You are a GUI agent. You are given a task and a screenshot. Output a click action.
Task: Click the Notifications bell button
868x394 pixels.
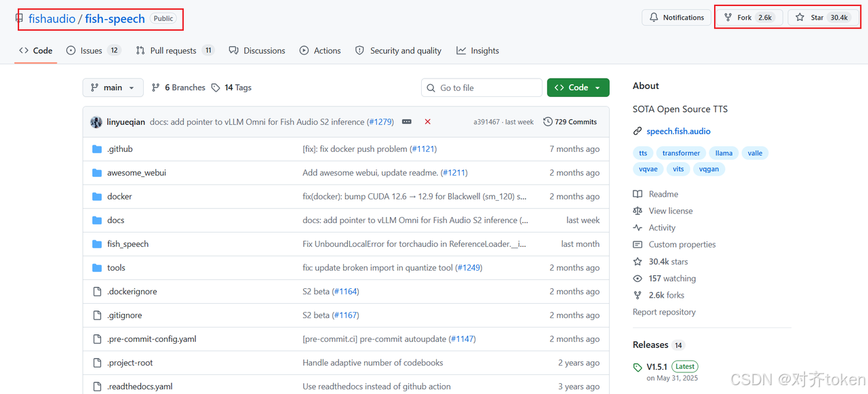click(x=676, y=18)
